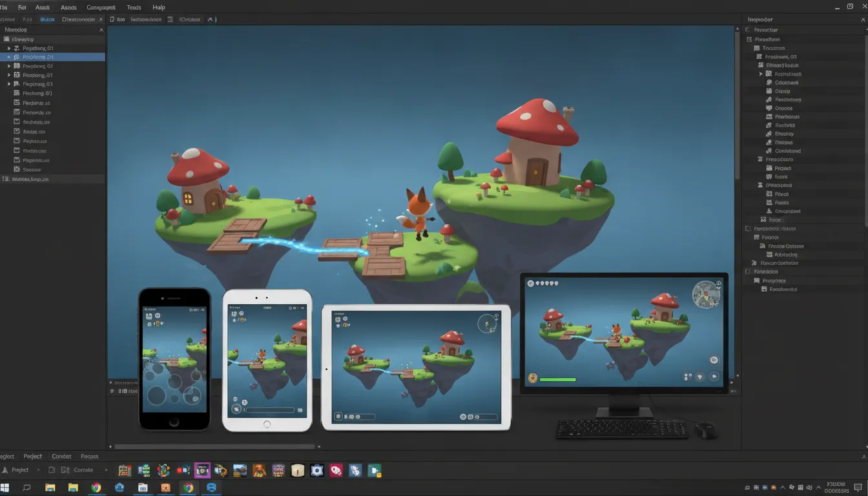Open the Asods menu in the menu bar
The height and width of the screenshot is (496, 868).
coord(68,7)
